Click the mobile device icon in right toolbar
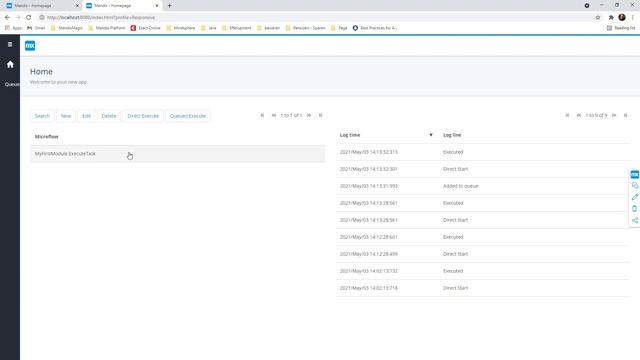640x360 pixels. (635, 209)
